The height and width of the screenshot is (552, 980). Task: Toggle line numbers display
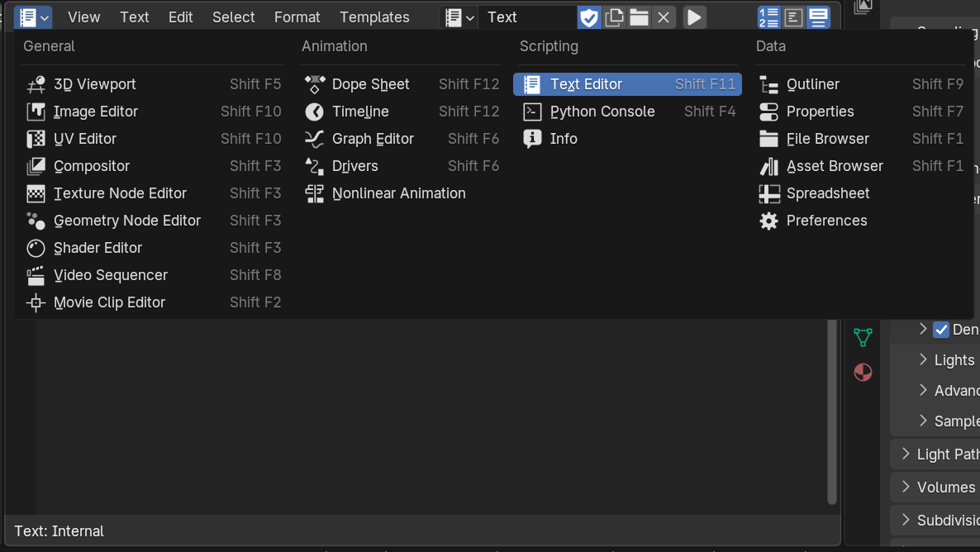pyautogui.click(x=769, y=17)
